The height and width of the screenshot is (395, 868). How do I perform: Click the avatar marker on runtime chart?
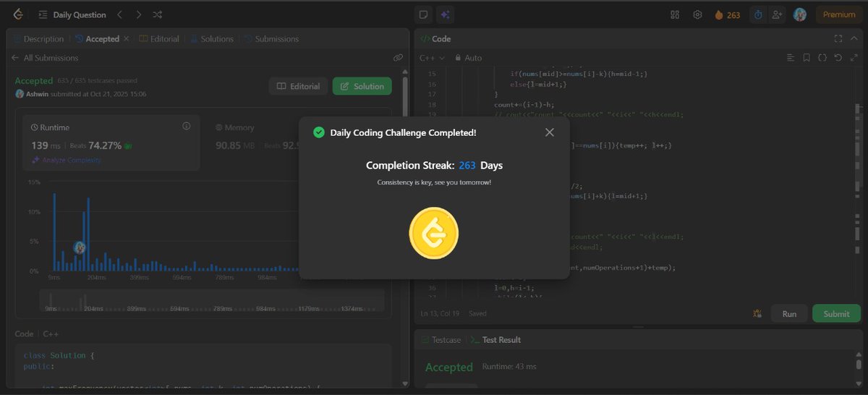click(80, 247)
